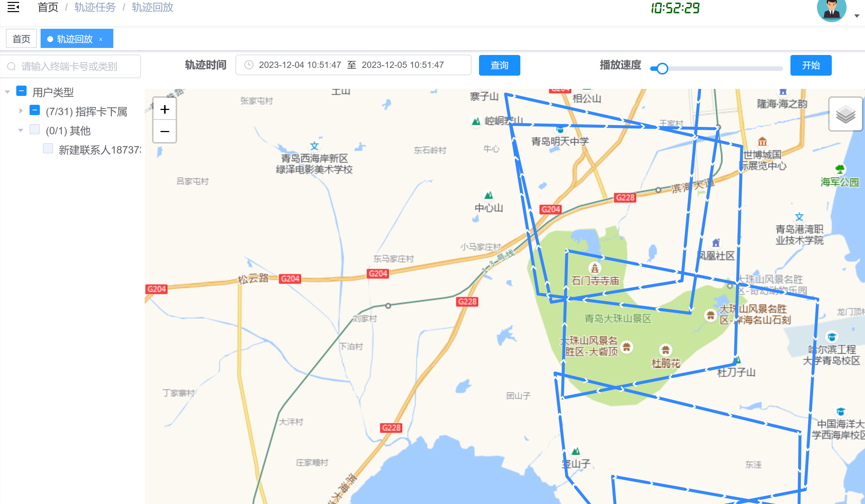Image resolution: width=865 pixels, height=504 pixels.
Task: Adjust the 播放速度 slider handle
Action: pyautogui.click(x=662, y=69)
